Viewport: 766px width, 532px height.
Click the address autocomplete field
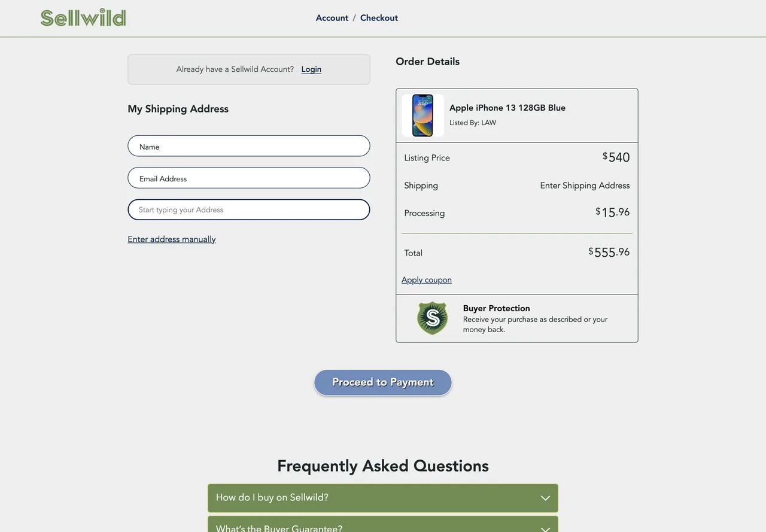coord(249,209)
